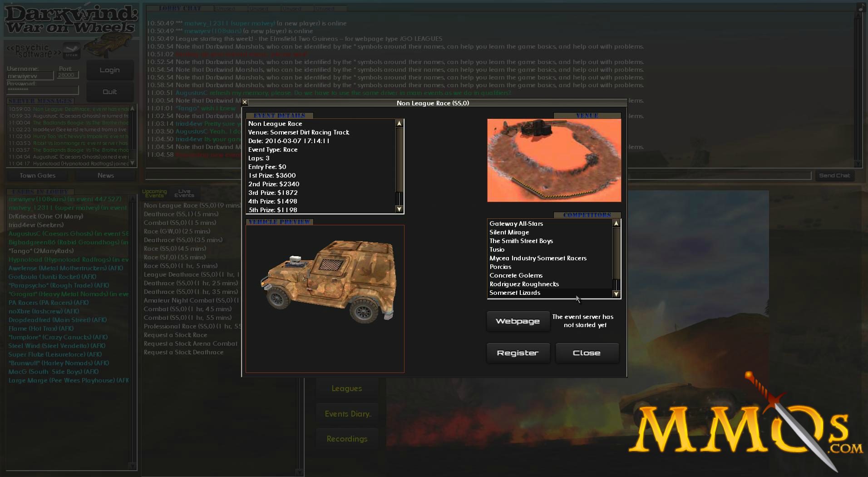Close the Non League Race dialog with X
868x477 pixels.
pos(245,103)
